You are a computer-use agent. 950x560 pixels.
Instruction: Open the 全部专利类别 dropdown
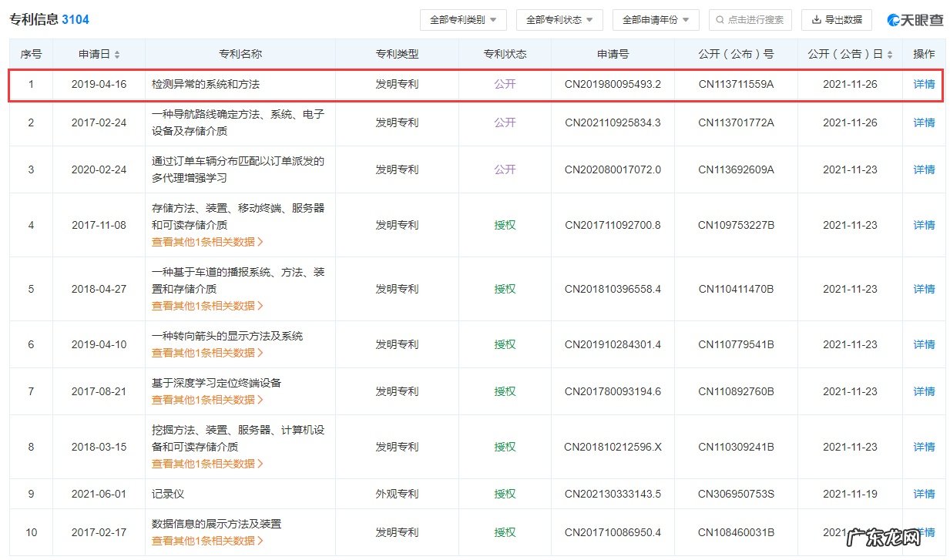(x=462, y=20)
